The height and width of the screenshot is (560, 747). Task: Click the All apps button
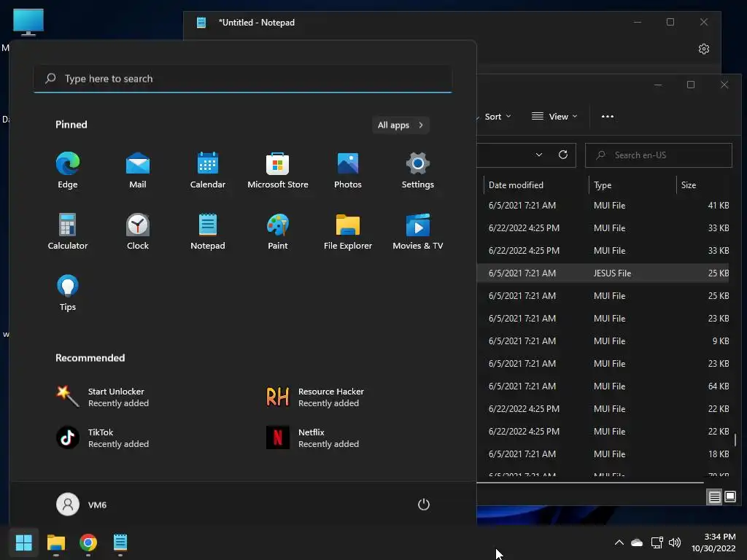(x=400, y=125)
